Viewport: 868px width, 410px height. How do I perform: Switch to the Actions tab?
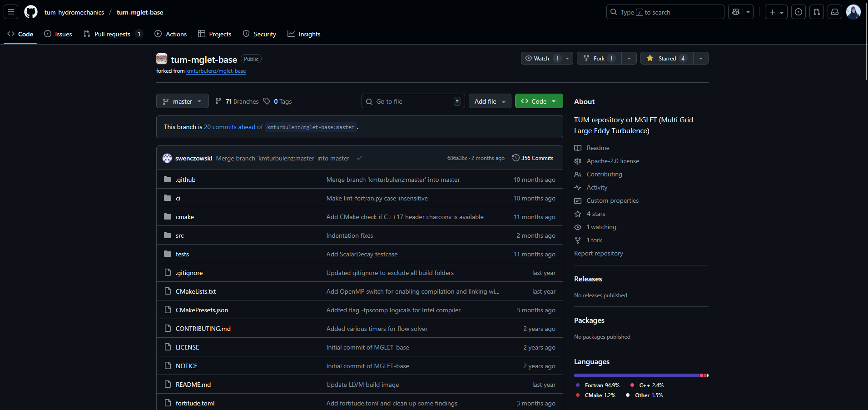point(171,34)
